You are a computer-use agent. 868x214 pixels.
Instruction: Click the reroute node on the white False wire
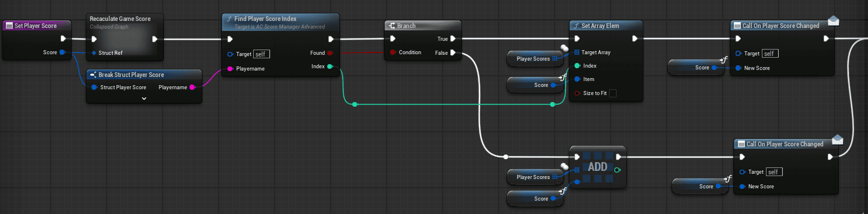pyautogui.click(x=506, y=156)
